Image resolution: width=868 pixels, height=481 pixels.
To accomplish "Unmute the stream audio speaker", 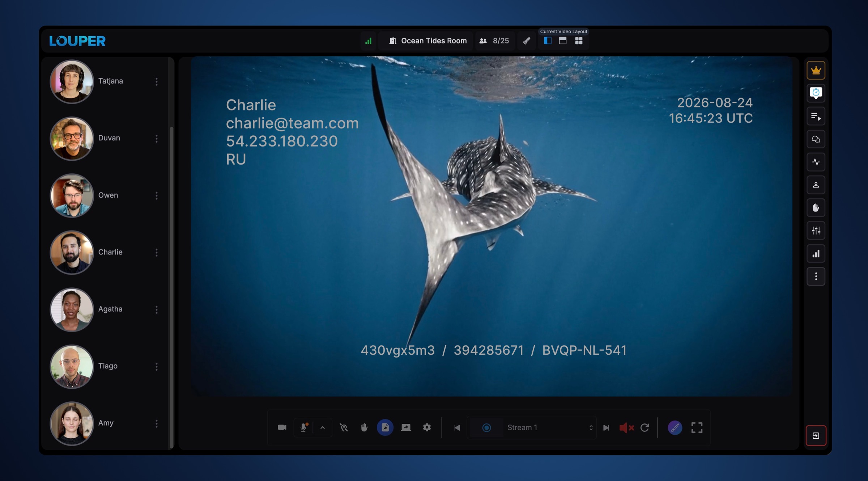I will coord(626,427).
